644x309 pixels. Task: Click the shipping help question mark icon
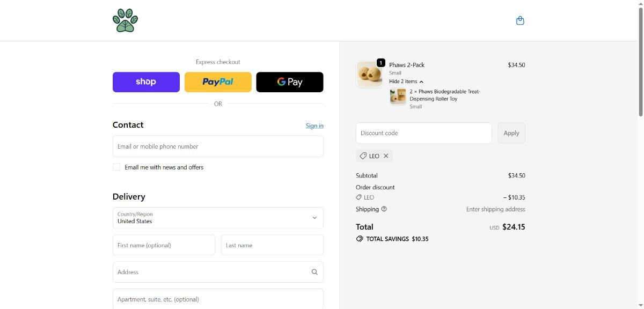(384, 209)
